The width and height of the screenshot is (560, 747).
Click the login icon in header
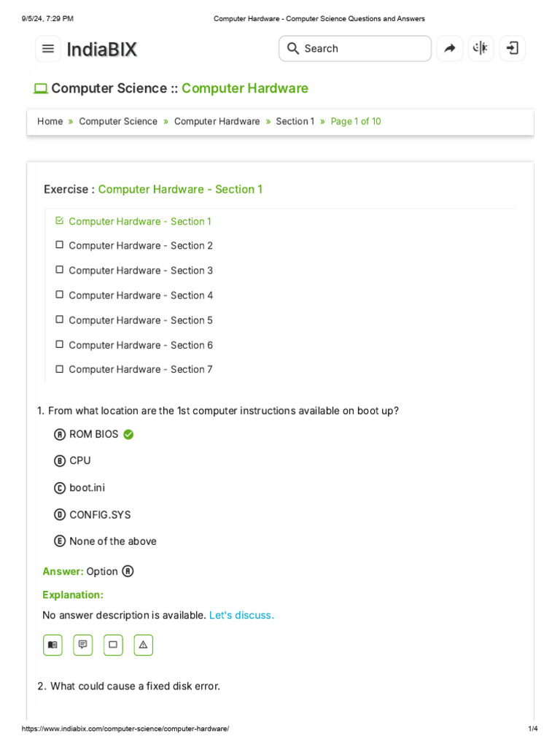(513, 49)
